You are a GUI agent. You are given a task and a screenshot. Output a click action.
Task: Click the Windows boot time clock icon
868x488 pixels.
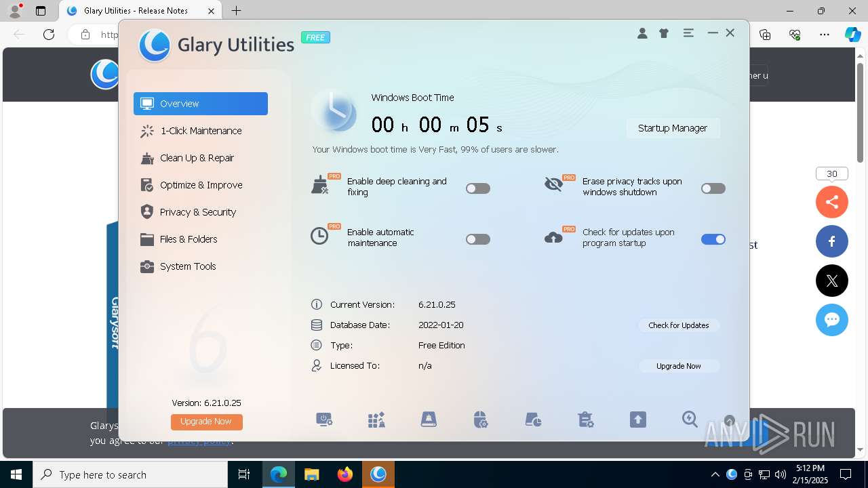[334, 113]
